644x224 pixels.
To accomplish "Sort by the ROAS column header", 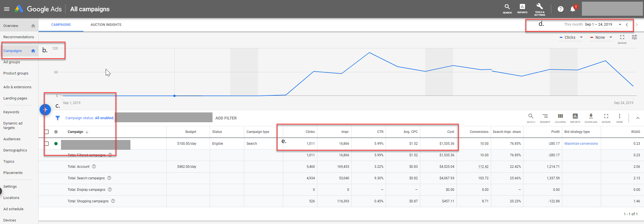I will click(636, 132).
